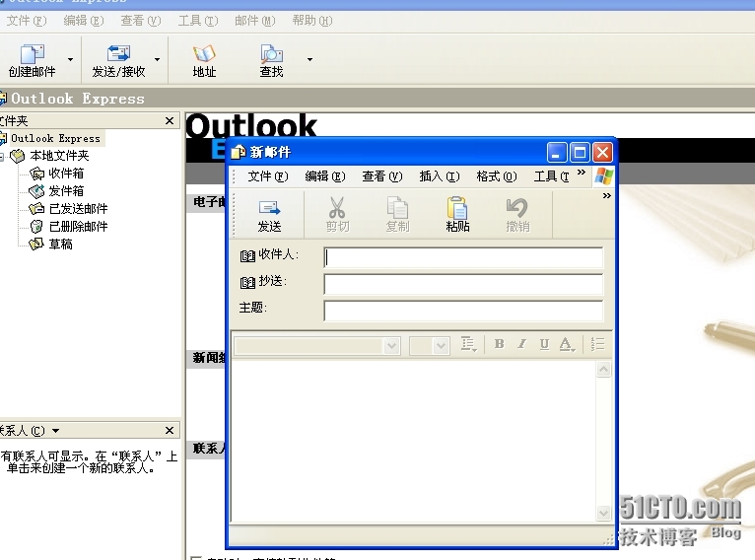
Task: Click address book icon beside 抄送
Action: coord(247,282)
